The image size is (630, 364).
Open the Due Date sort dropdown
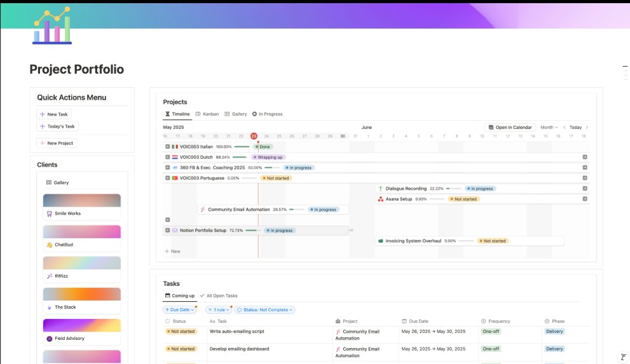click(x=180, y=310)
